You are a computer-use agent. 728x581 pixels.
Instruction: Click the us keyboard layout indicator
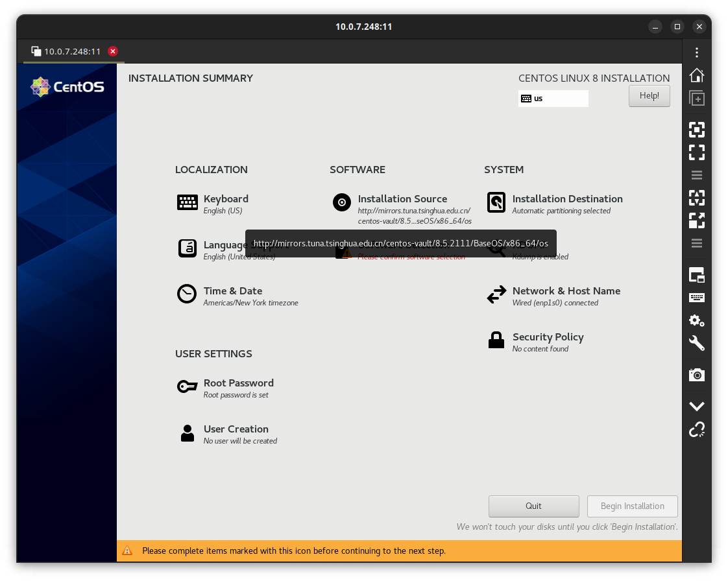[x=553, y=99]
